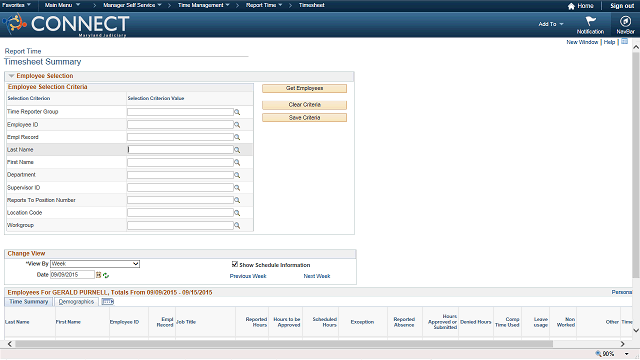The image size is (640, 360).
Task: Open the Time Management breadcrumb menu
Action: tap(204, 5)
